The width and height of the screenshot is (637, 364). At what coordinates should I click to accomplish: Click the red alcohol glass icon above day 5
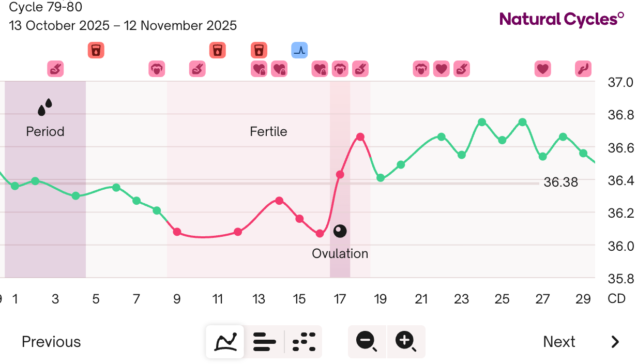point(96,50)
